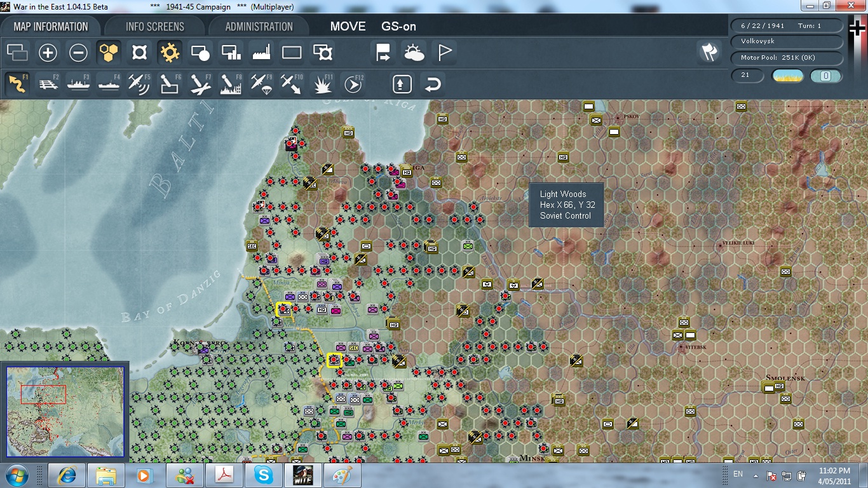The image size is (868, 488).
Task: Toggle the yellow hex grid display
Action: [109, 53]
